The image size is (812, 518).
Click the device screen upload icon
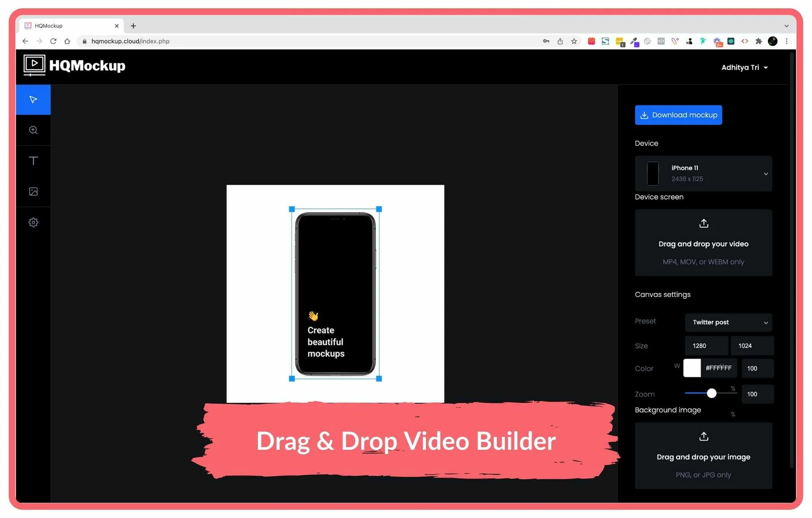pyautogui.click(x=703, y=224)
